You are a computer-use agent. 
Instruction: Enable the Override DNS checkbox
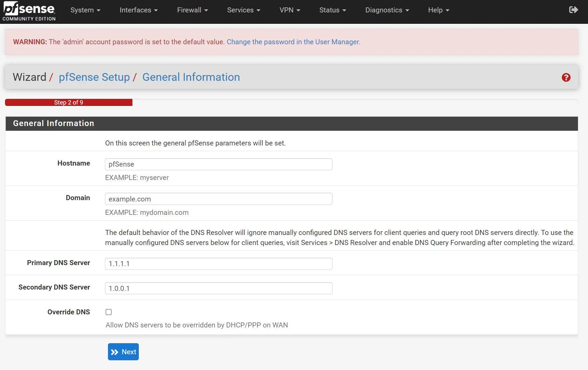click(x=109, y=312)
